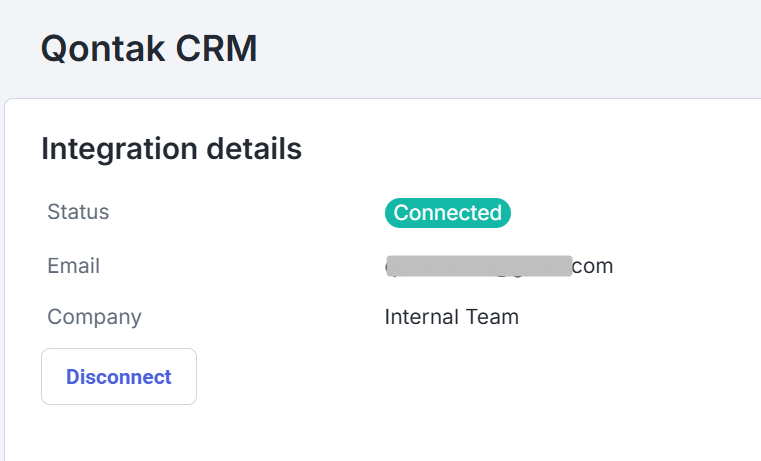Viewport: 761px width, 461px height.
Task: Click the gray page margin left of the card
Action: (x=2, y=300)
